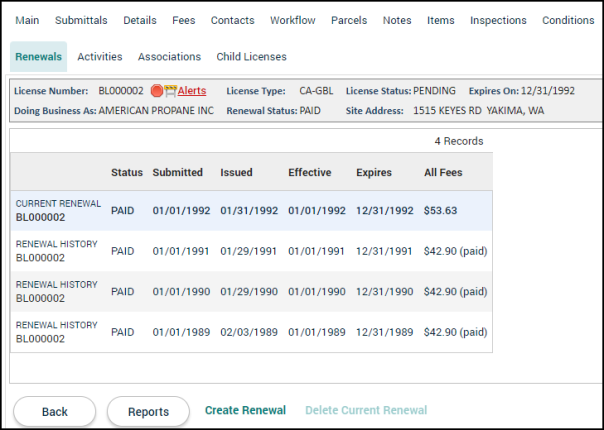Screen dimensions: 604x430
Task: Click the Renewal Status PAID value
Action: (310, 111)
